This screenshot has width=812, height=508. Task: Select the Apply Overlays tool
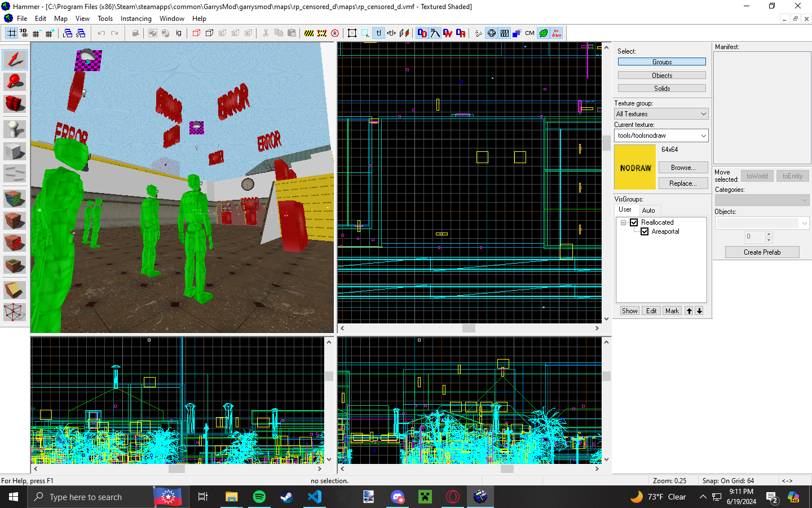tap(15, 265)
